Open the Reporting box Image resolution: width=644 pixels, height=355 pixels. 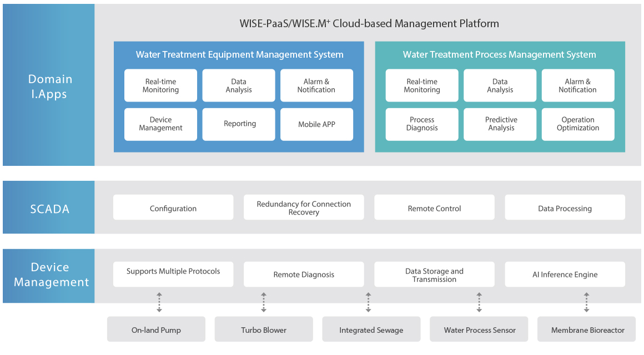tap(239, 124)
